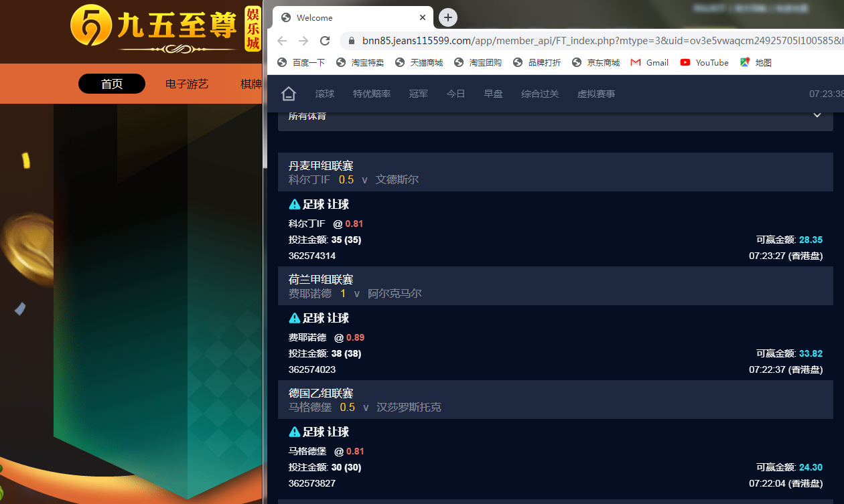The image size is (844, 504).
Task: Click timestamp 07:23:27 (香港盘)
Action: pos(786,256)
